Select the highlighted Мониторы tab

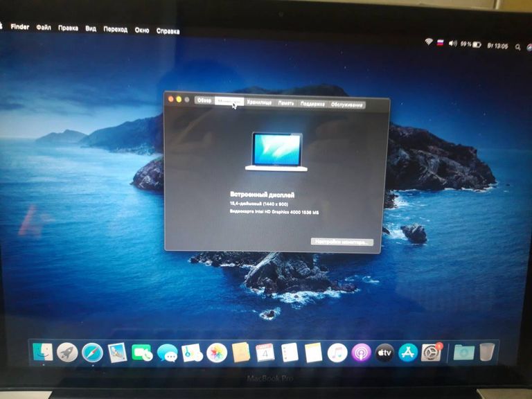point(229,101)
